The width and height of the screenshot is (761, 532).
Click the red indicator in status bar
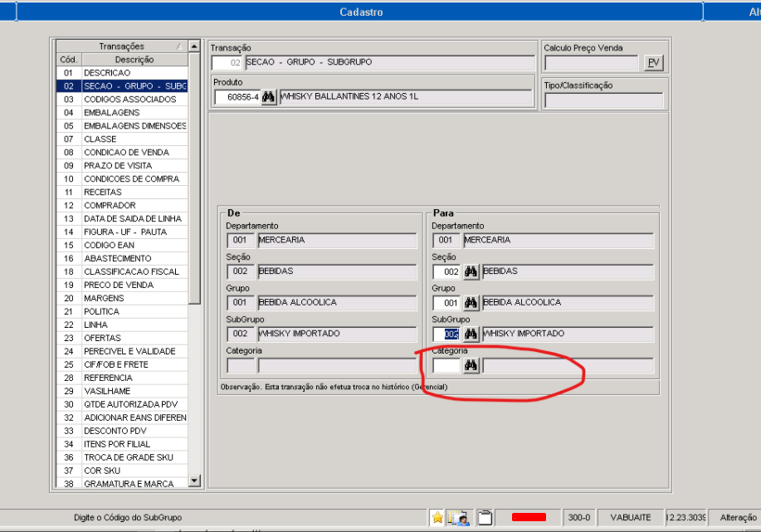point(529,517)
